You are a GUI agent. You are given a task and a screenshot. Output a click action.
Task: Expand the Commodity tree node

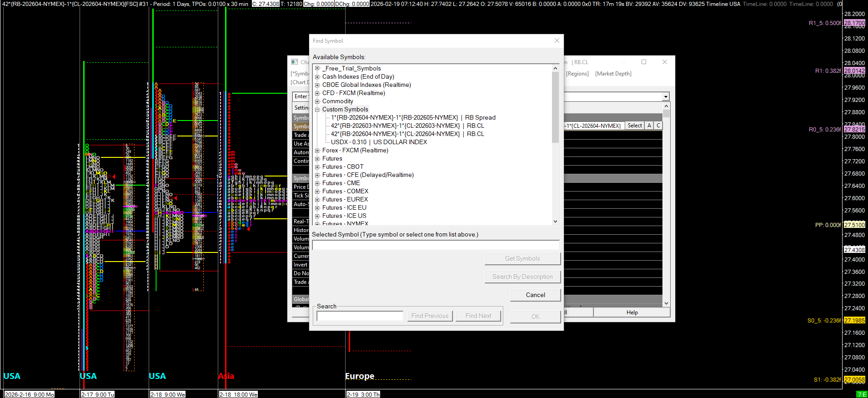317,101
